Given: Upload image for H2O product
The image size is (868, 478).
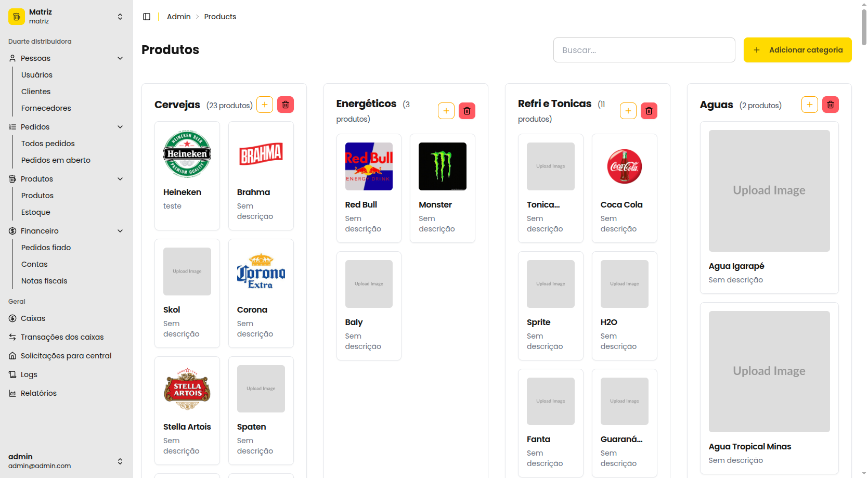Looking at the screenshot, I should 625,284.
